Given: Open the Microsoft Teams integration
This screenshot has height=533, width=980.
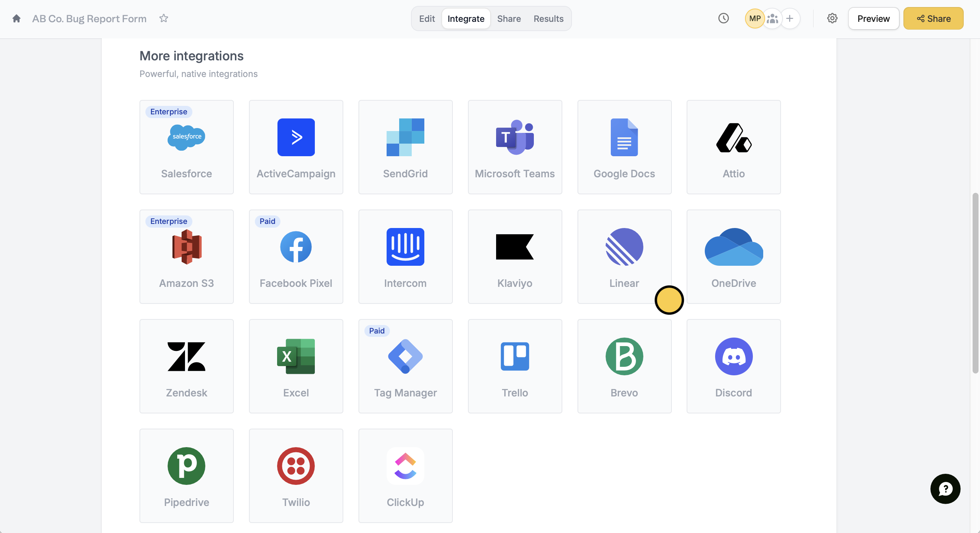Looking at the screenshot, I should pyautogui.click(x=514, y=147).
